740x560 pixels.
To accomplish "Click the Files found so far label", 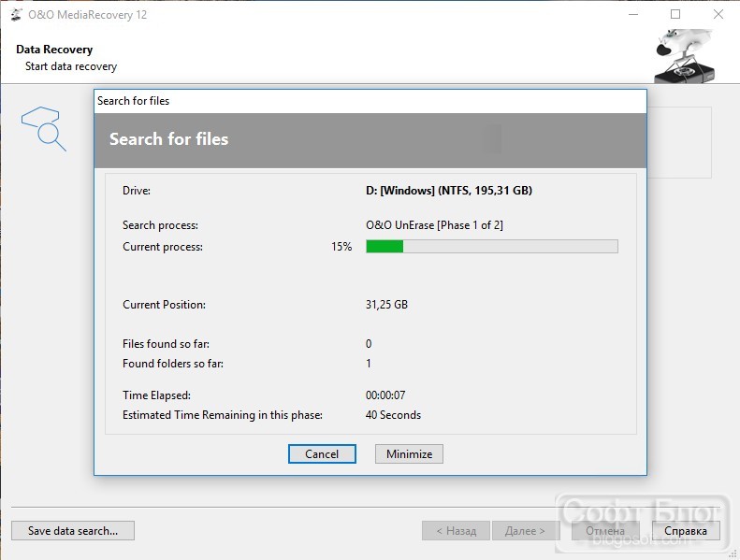I will (166, 343).
